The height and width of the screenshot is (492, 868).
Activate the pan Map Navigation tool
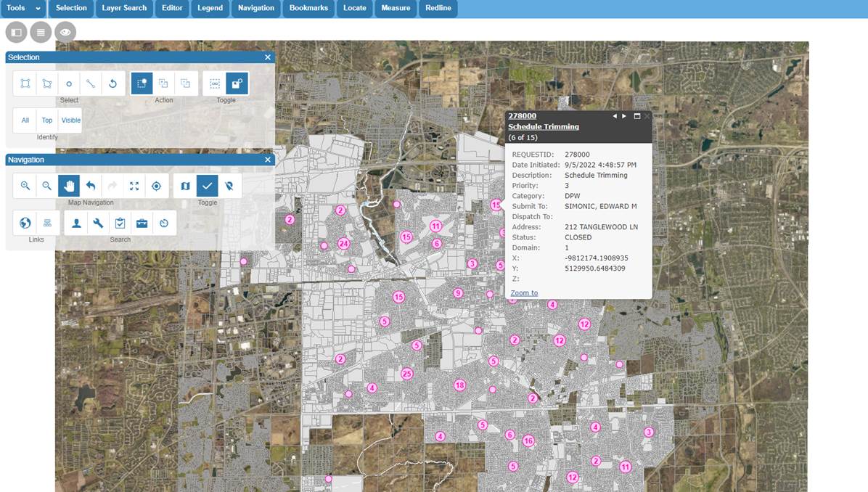(x=68, y=186)
